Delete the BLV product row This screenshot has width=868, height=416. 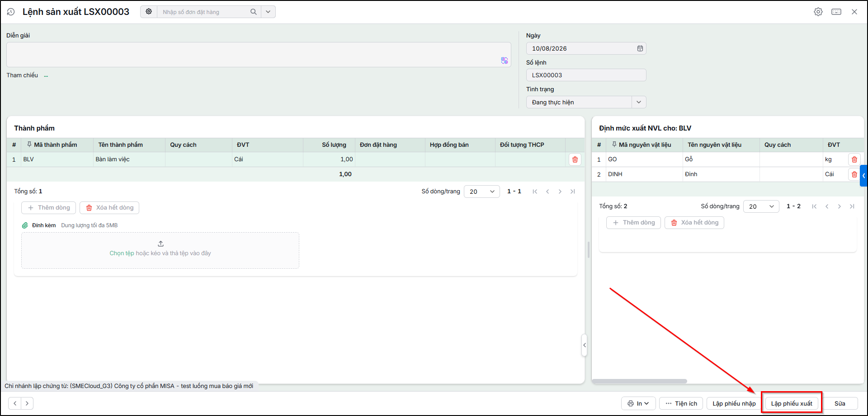[575, 159]
